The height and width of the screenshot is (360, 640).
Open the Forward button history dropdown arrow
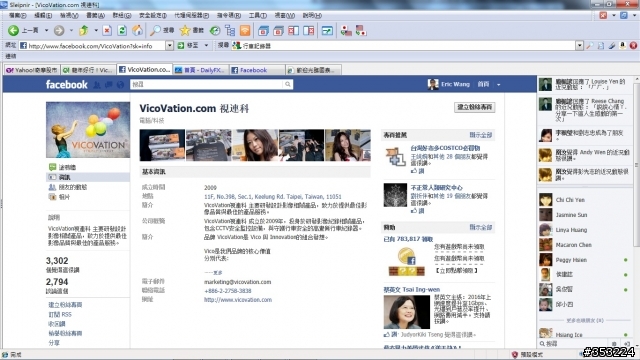[71, 31]
